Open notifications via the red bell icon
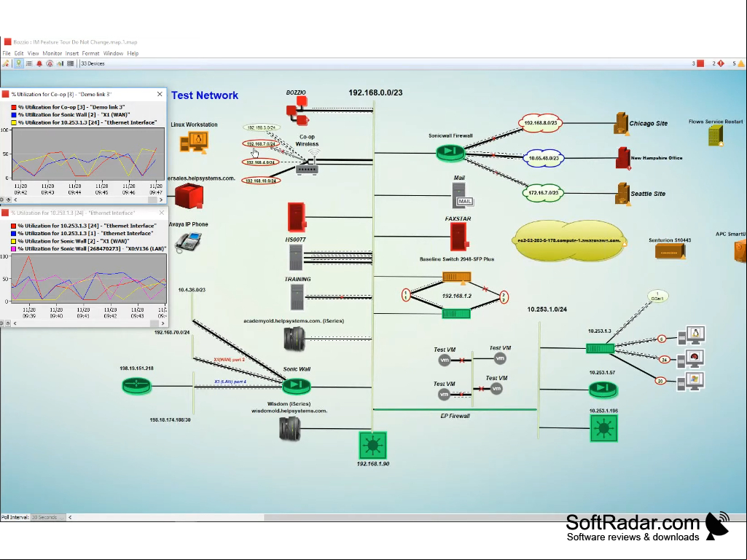The width and height of the screenshot is (747, 560). tap(39, 63)
